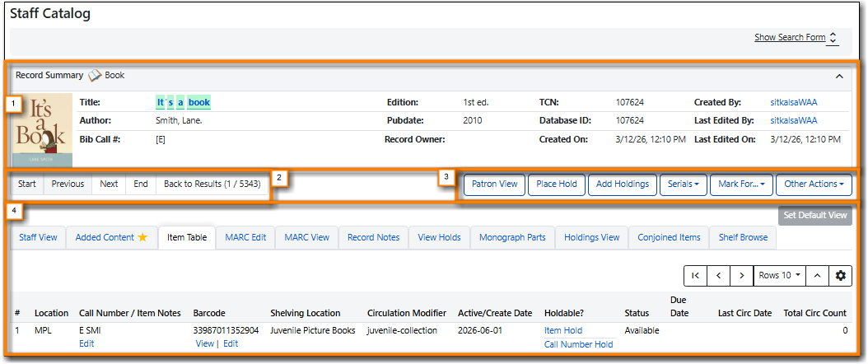
Task: Collapse the Record Summary panel chevron
Action: click(x=839, y=77)
